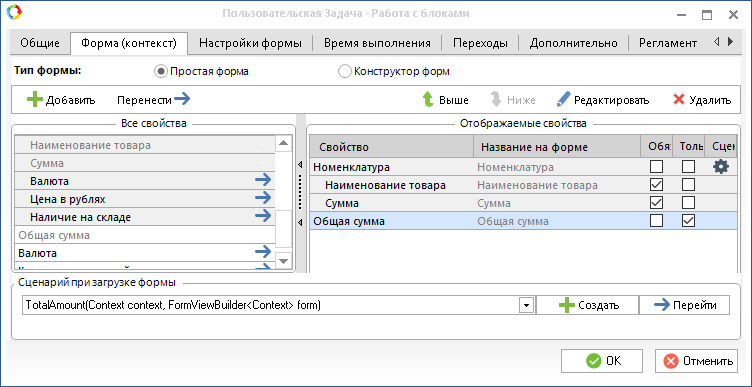
Task: Uncheck required box for Наименование товара
Action: 656,185
